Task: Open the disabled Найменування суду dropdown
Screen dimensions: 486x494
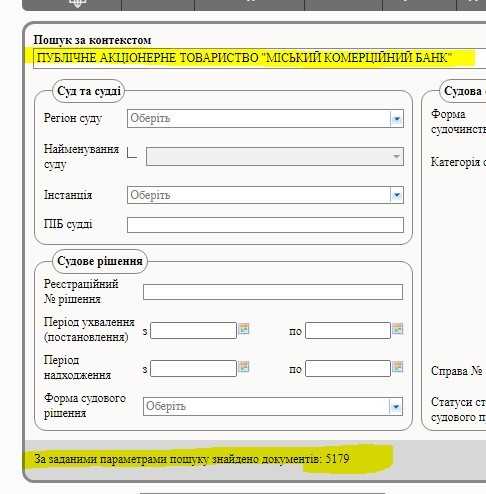Action: tap(275, 156)
